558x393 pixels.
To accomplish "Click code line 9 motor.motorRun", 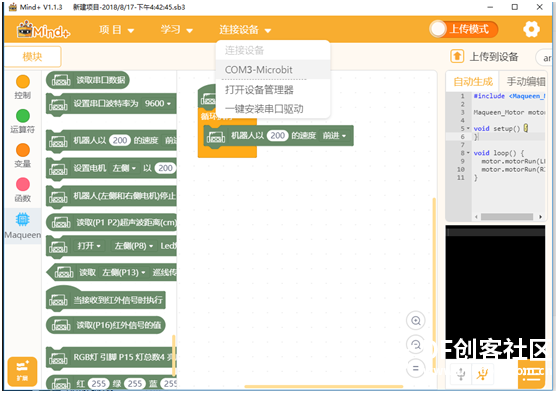I will click(x=513, y=161).
